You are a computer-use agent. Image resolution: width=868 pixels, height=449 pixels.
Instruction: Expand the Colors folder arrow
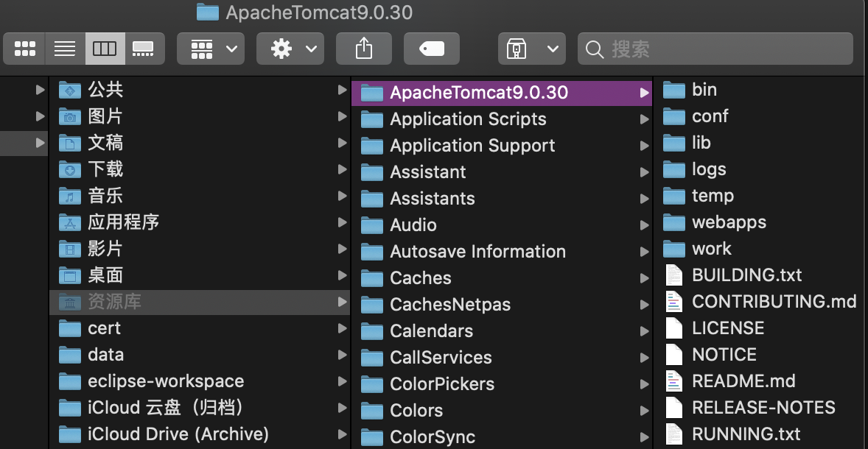pyautogui.click(x=644, y=411)
